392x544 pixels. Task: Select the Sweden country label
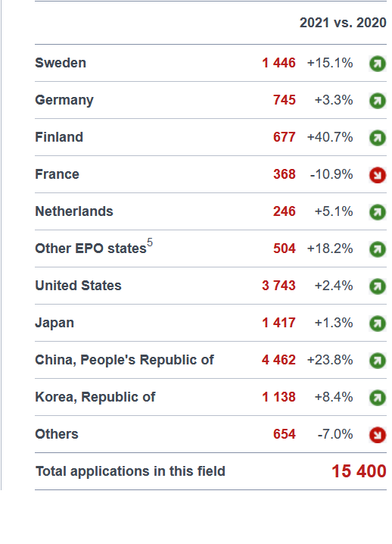tap(61, 63)
